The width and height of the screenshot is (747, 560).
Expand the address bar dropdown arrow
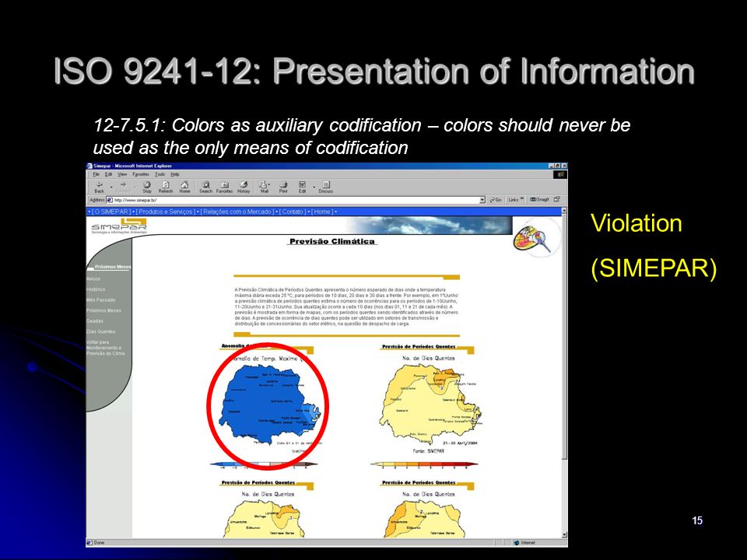[x=482, y=200]
